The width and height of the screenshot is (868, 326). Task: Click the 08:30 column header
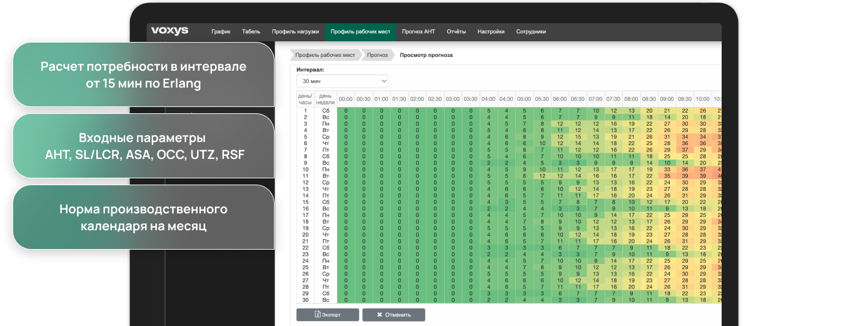coord(649,99)
